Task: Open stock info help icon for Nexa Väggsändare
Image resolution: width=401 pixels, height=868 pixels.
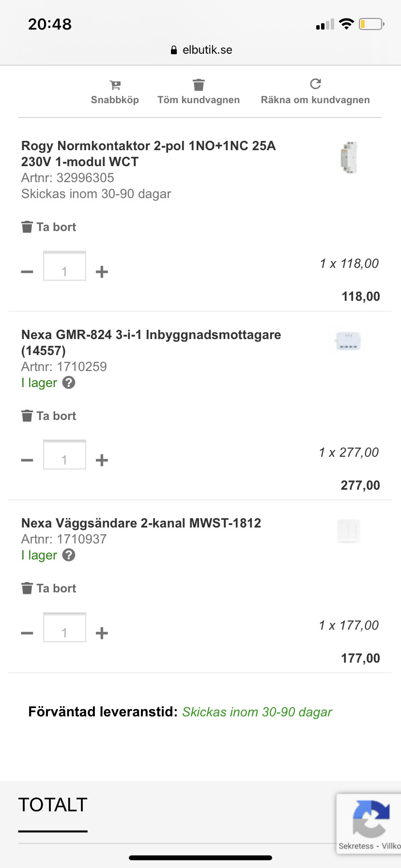Action: (x=69, y=555)
